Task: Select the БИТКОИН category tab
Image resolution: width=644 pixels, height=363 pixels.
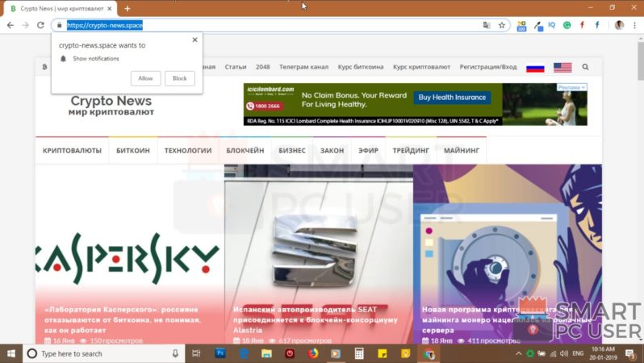Action: 133,151
